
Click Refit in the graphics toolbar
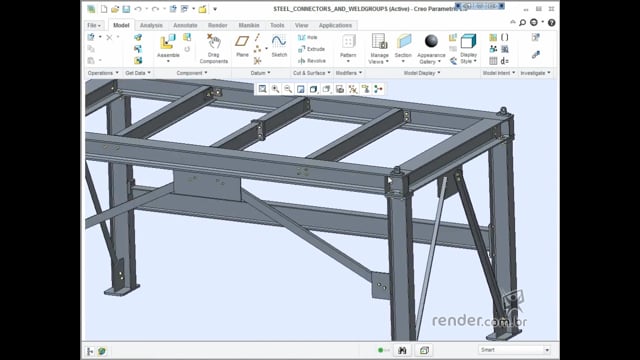[262, 89]
